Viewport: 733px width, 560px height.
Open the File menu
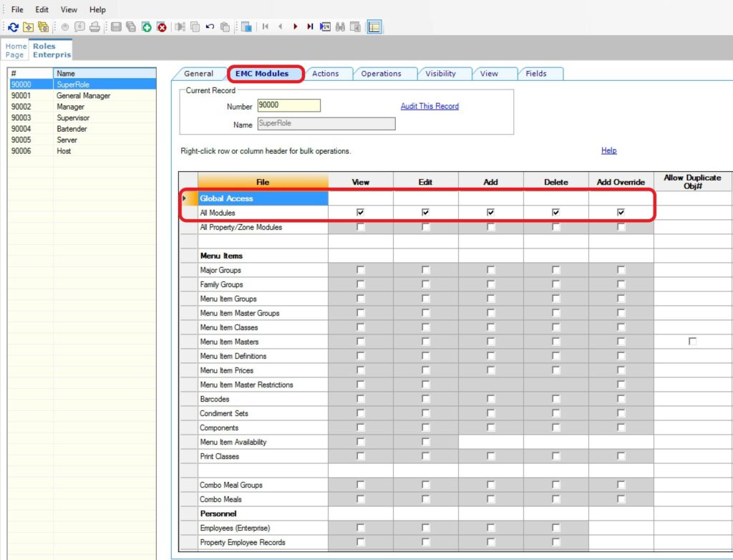[x=17, y=10]
